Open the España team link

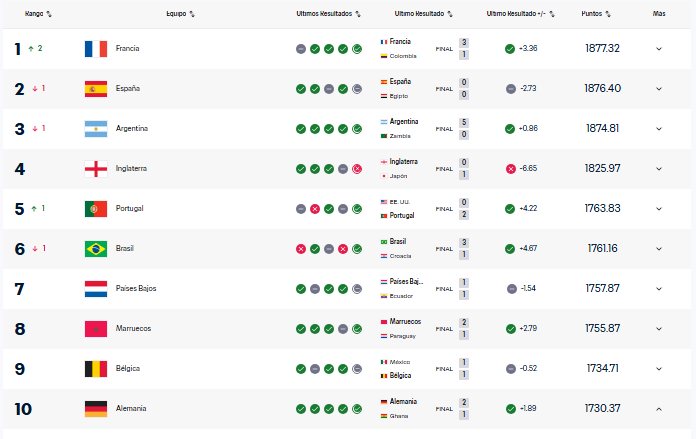click(x=128, y=89)
